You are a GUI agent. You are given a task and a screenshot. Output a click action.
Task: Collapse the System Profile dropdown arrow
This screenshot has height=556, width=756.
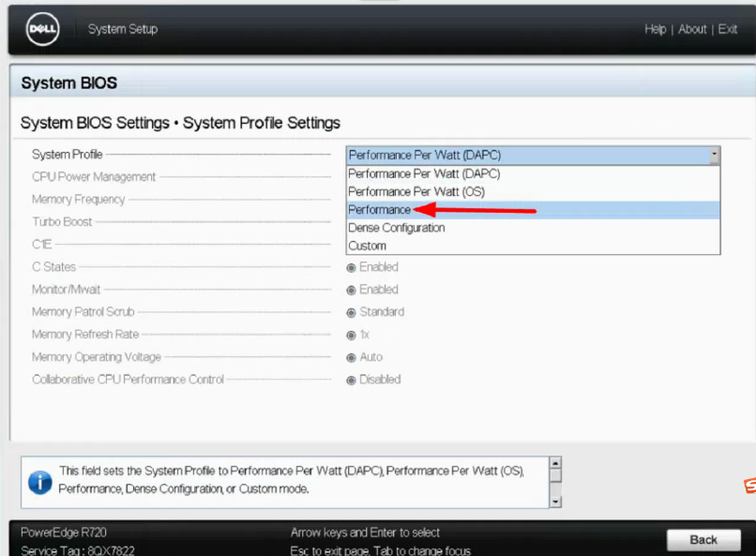click(714, 155)
